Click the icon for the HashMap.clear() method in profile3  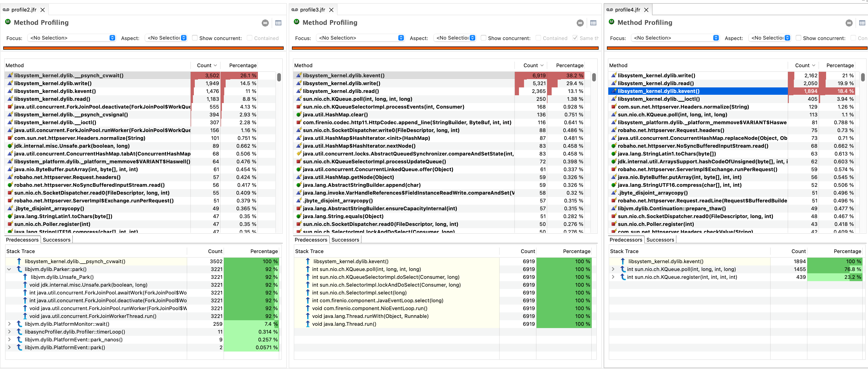[x=299, y=115]
